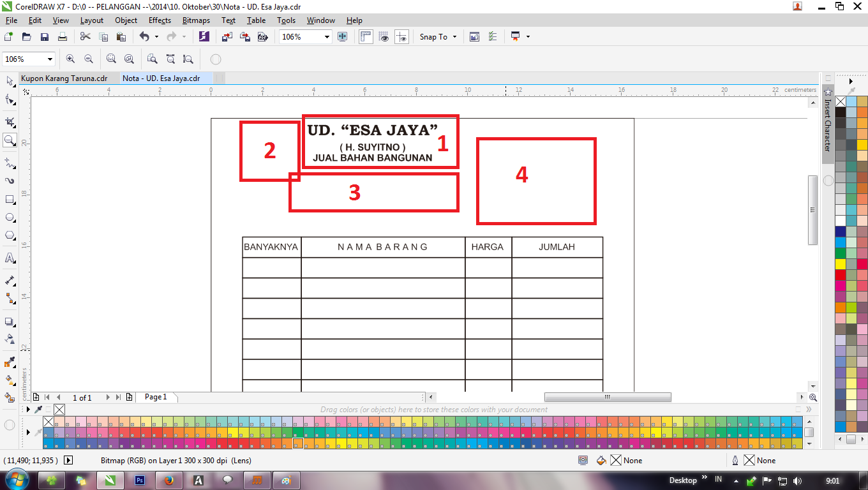Open Photoshop from the taskbar
The width and height of the screenshot is (868, 490).
pos(139,480)
